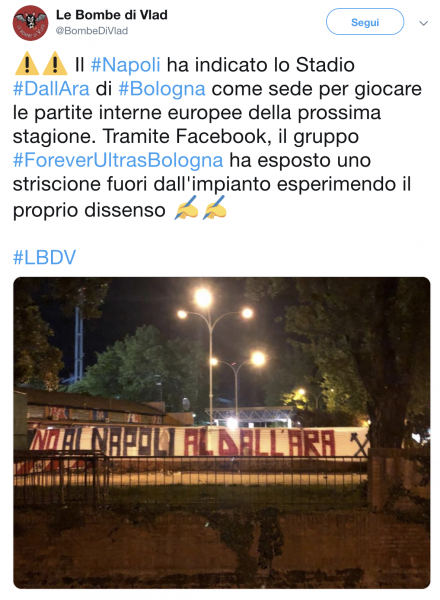This screenshot has height=600, width=440.
Task: Follow the account with Segui button
Action: point(365,22)
